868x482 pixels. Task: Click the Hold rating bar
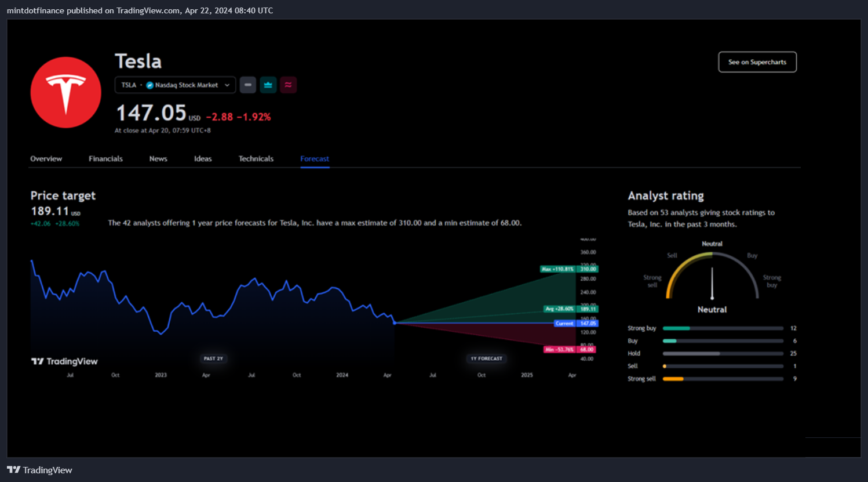tap(723, 353)
